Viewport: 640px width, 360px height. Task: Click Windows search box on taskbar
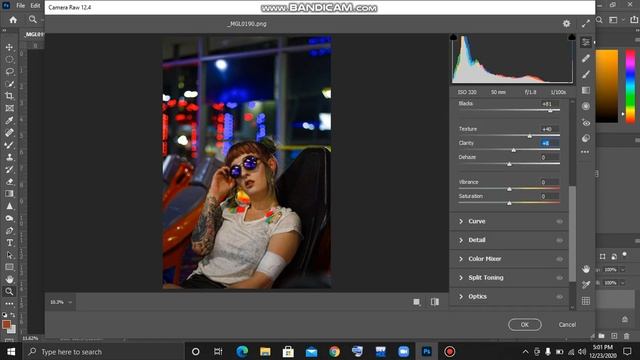pos(103,352)
